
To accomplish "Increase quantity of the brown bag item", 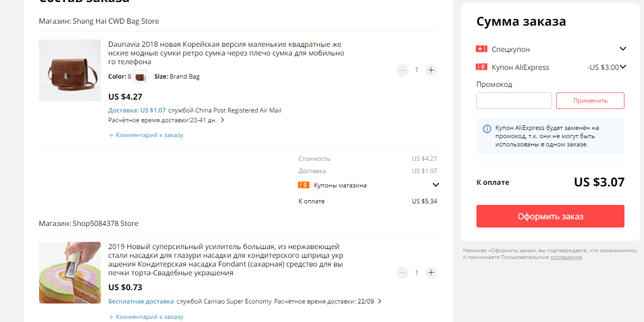I will click(431, 70).
